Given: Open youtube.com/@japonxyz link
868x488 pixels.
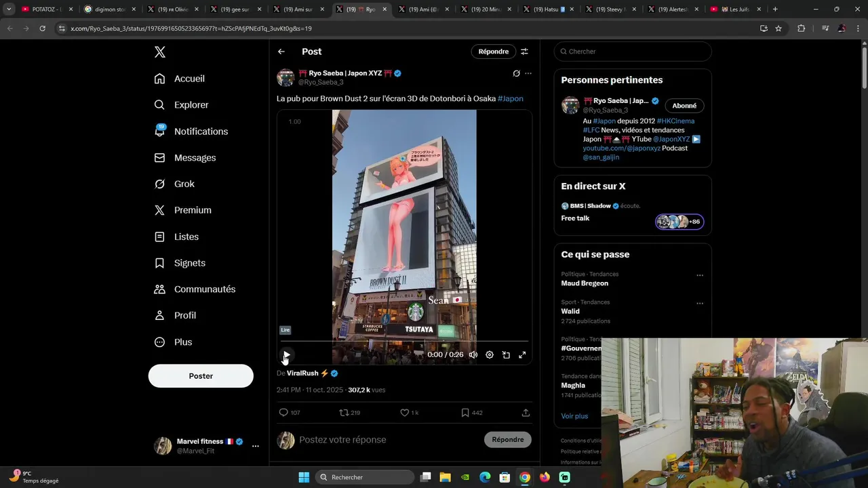Looking at the screenshot, I should (621, 148).
